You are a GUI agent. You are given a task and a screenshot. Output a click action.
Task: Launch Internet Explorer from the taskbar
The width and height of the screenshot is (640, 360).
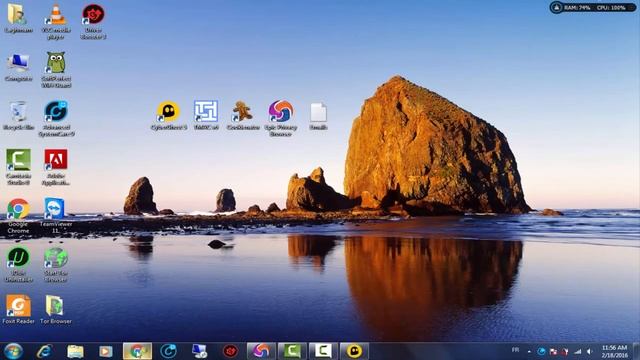44,351
